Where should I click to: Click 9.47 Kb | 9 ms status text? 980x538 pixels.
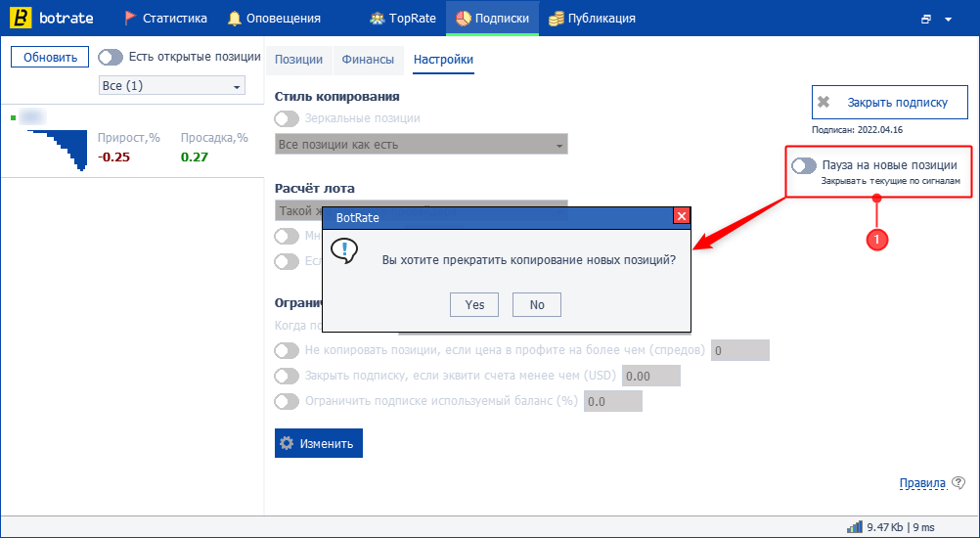click(901, 527)
